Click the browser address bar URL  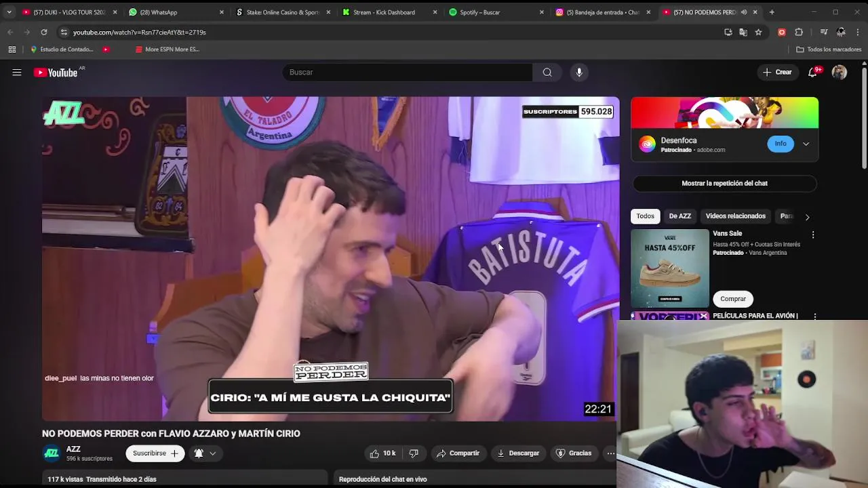pos(139,32)
